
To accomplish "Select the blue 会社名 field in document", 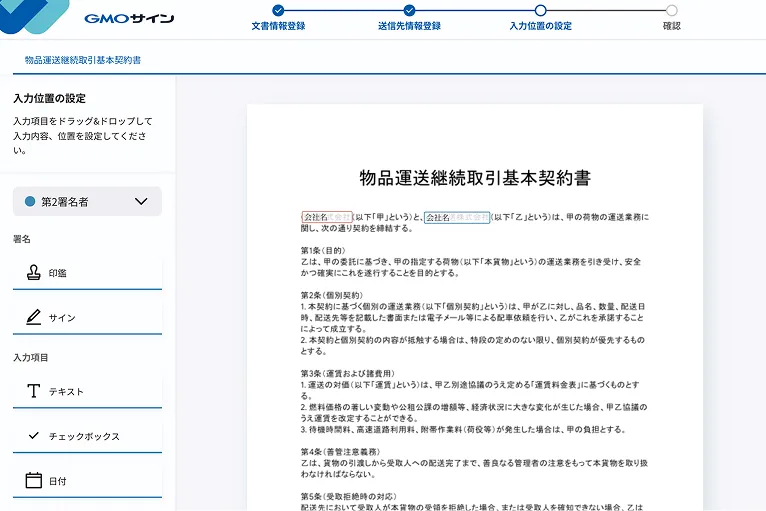I will 457,217.
